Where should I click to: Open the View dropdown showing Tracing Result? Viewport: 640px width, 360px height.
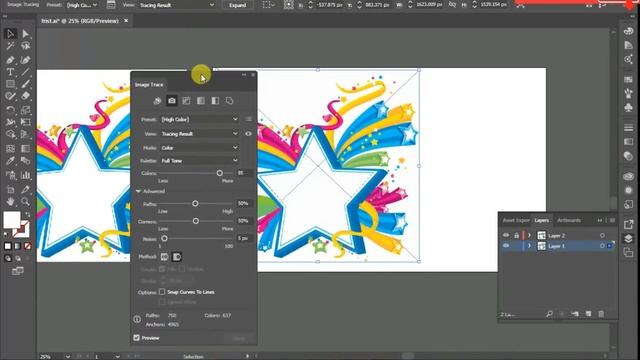coord(200,134)
